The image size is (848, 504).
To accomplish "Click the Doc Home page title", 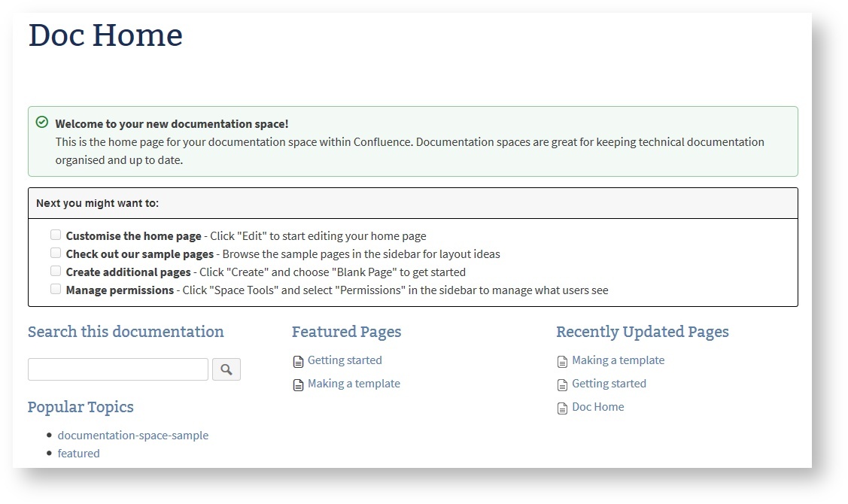I will tap(105, 36).
